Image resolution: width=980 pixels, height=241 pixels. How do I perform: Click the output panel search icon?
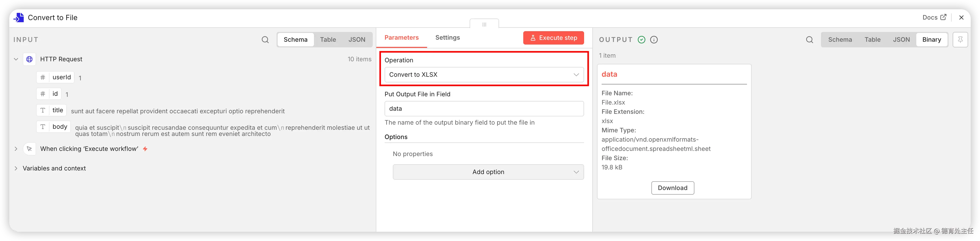tap(810, 40)
